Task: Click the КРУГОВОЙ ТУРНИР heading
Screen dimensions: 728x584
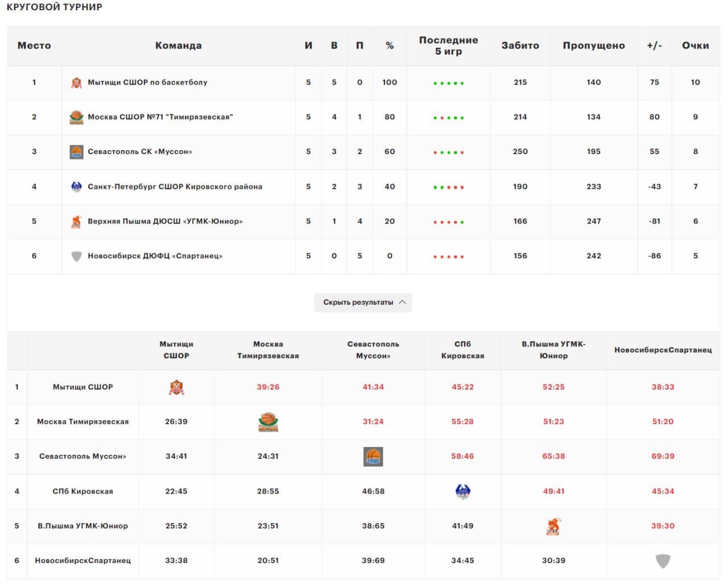Action: pyautogui.click(x=55, y=7)
